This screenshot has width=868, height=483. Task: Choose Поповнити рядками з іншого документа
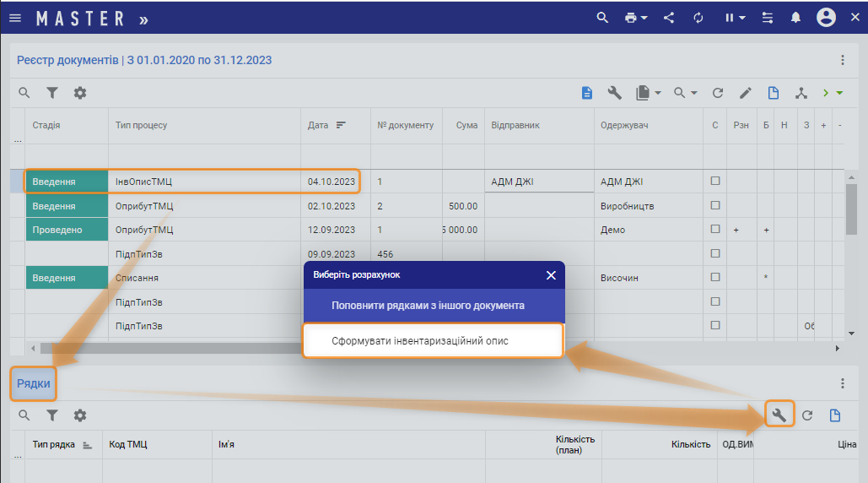(428, 306)
